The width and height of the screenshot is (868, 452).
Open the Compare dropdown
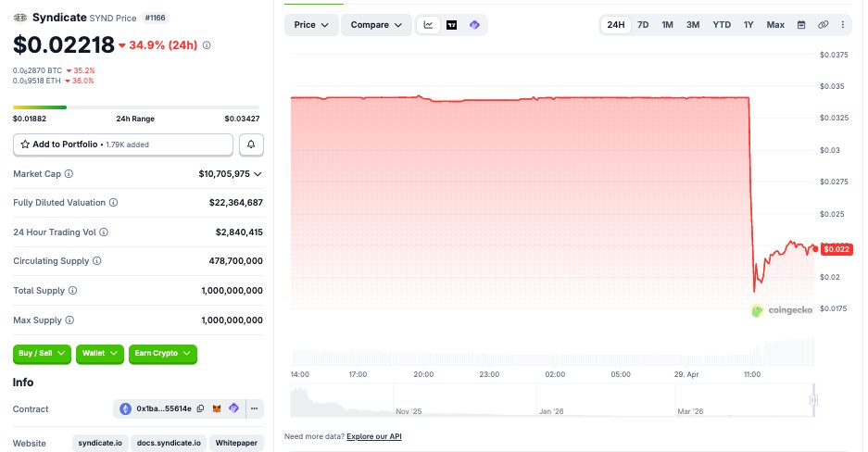click(376, 25)
